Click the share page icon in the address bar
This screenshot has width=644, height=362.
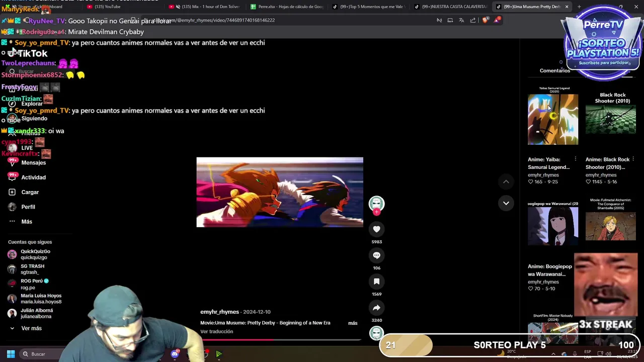coord(473,20)
